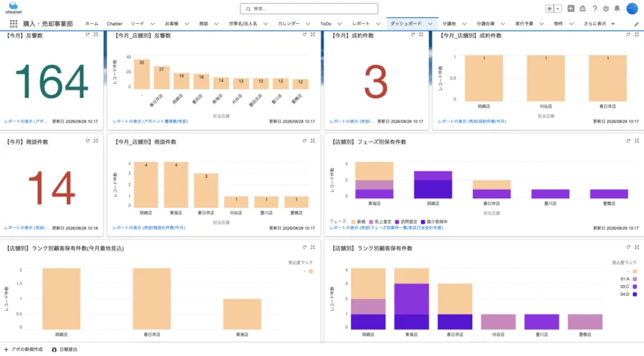Screen dimensions: 644x356
Task: Open the 実行予算 tab
Action: 524,24
